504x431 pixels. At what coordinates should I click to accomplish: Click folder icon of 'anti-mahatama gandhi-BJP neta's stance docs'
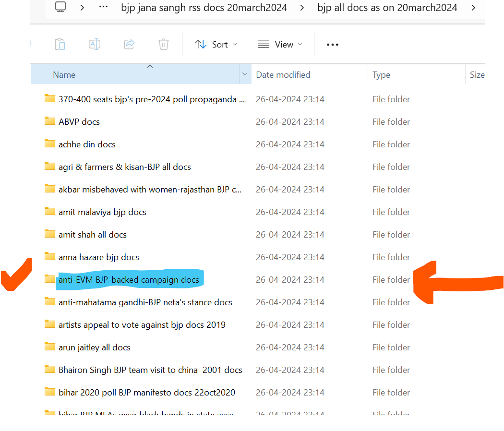click(x=50, y=301)
